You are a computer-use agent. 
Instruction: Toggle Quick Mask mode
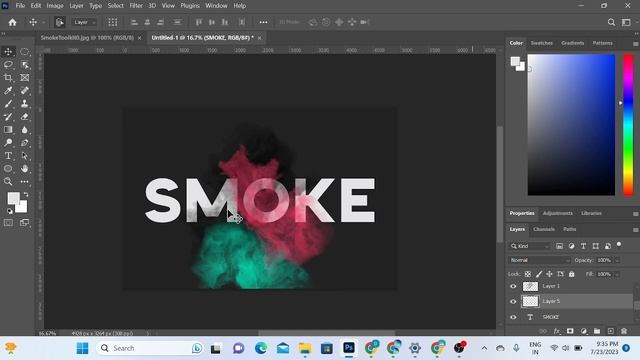pos(8,223)
